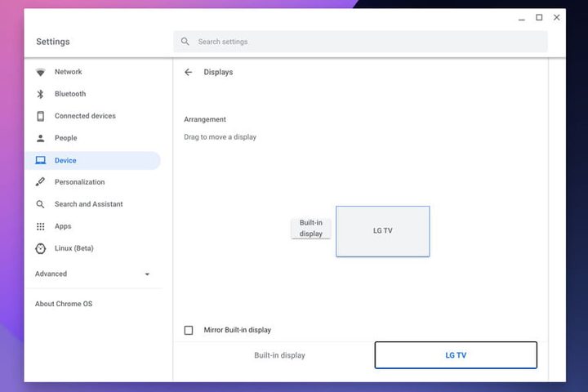The height and width of the screenshot is (392, 588).
Task: Click the Advanced label in sidebar
Action: point(51,274)
